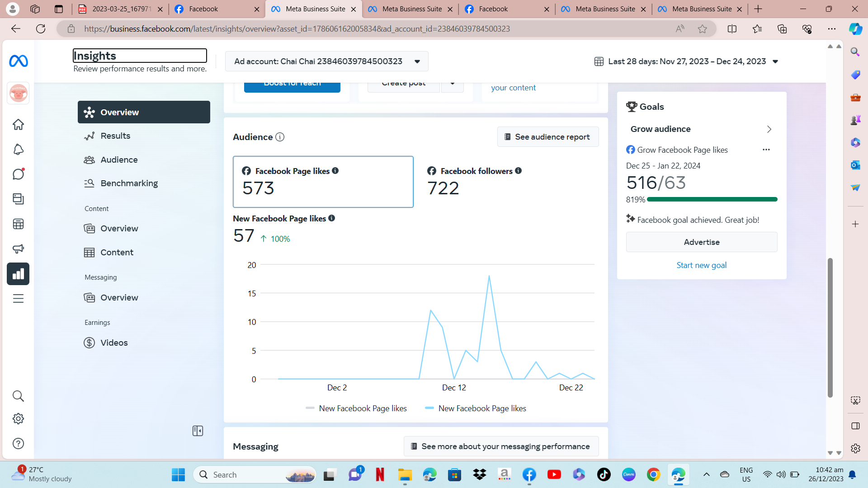Click the taskbar Search box
This screenshot has width=868, height=488.
(x=255, y=475)
